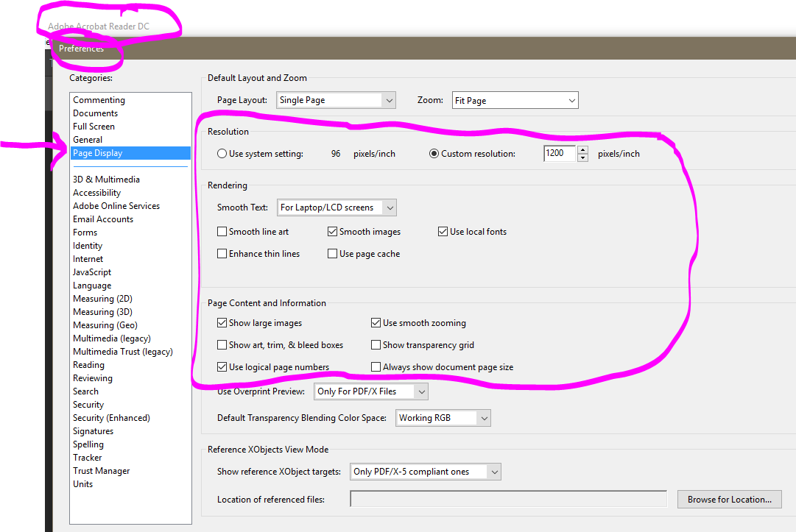
Task: Select Measuring (Geo) category
Action: coord(105,325)
